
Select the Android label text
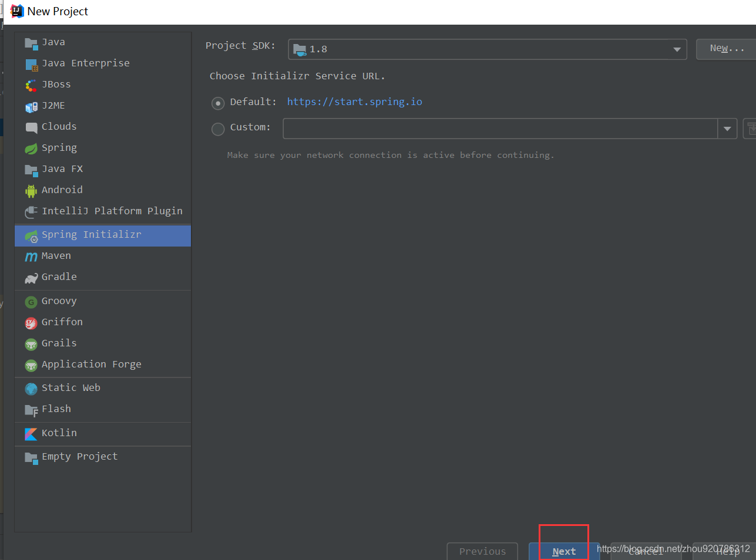(62, 190)
